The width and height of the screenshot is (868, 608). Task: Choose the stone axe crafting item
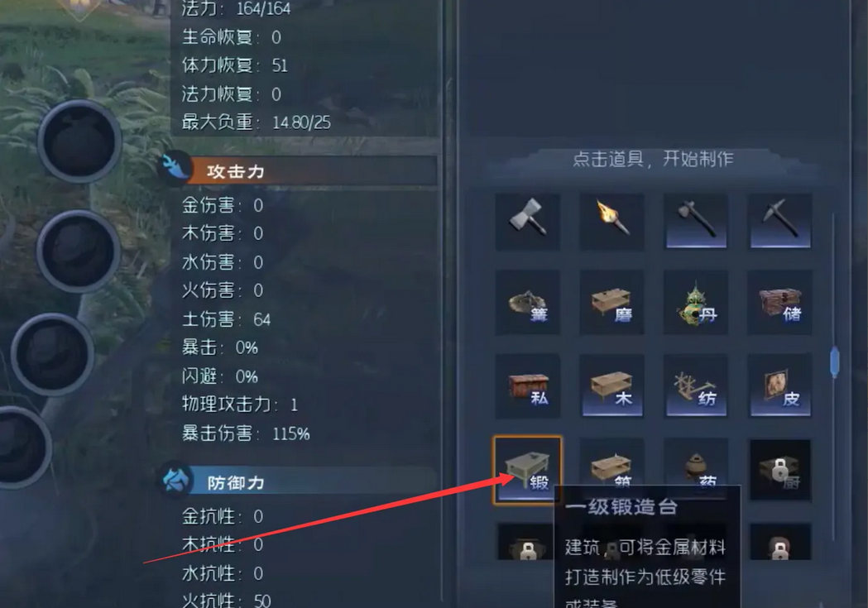coord(696,222)
